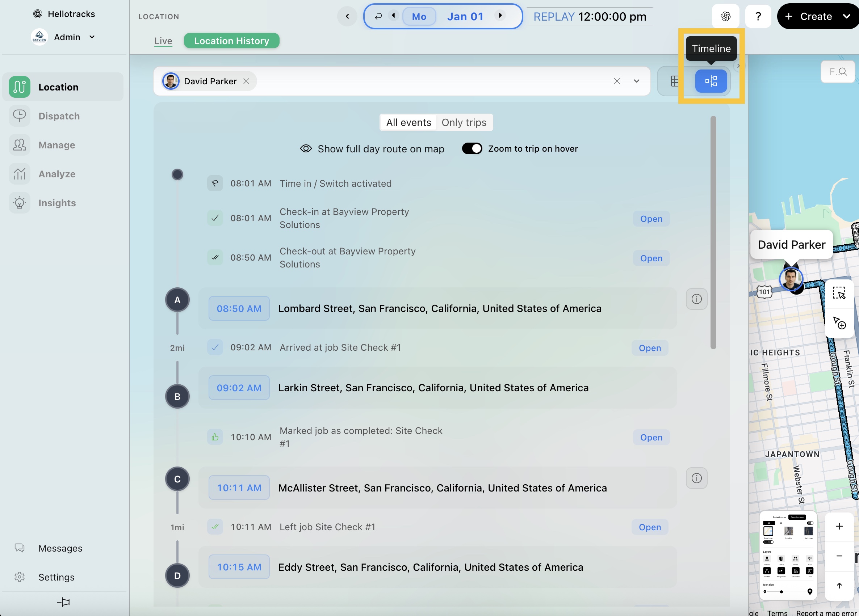
Task: Show full day route on map
Action: tap(372, 149)
